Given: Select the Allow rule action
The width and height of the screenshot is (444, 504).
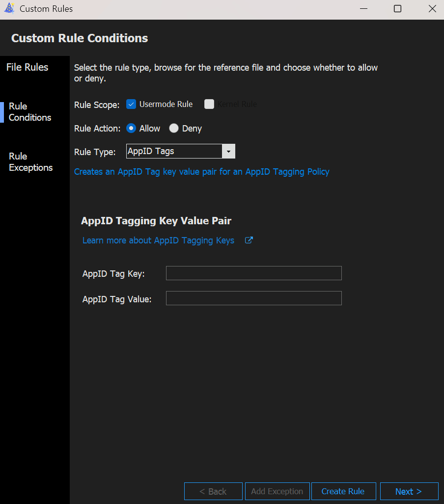Looking at the screenshot, I should point(131,129).
